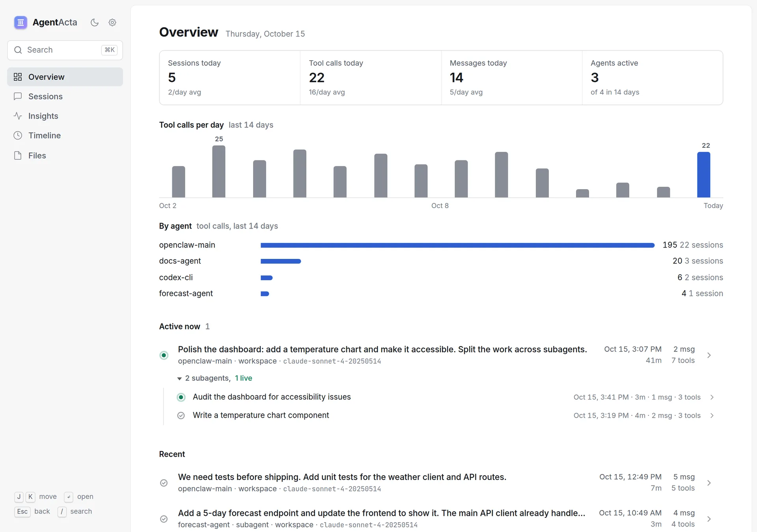Screen dimensions: 757x532
Task: Click the ⌘K shortcut badge
Action: click(x=109, y=50)
